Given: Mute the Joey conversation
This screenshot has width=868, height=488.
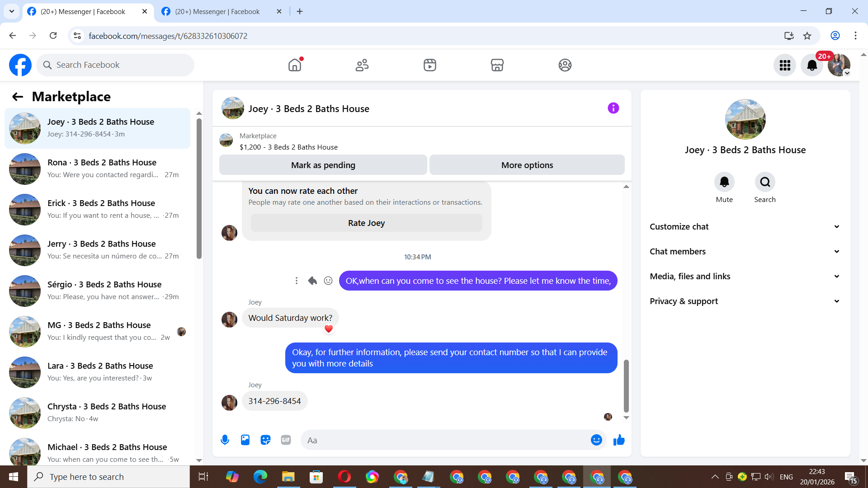Looking at the screenshot, I should (724, 182).
